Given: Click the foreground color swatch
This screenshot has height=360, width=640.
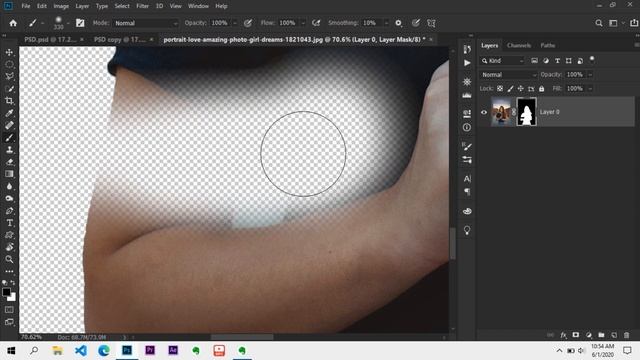Looking at the screenshot, I should tap(6, 292).
